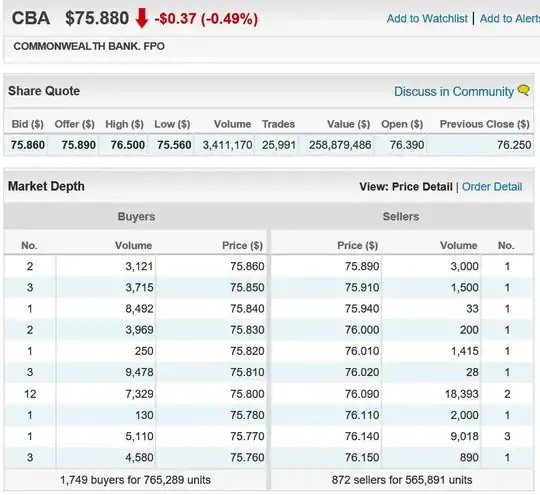
Task: Click the buyer volume 9,478
Action: [x=139, y=372]
